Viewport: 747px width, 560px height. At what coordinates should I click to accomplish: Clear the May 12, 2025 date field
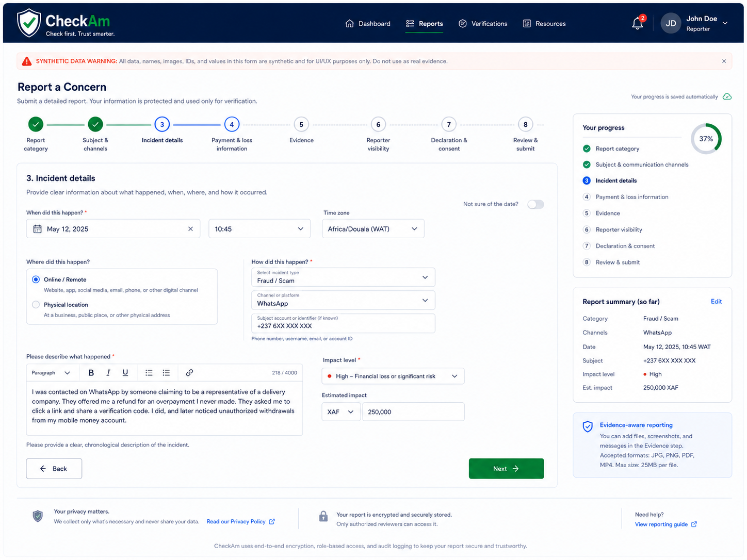click(190, 229)
